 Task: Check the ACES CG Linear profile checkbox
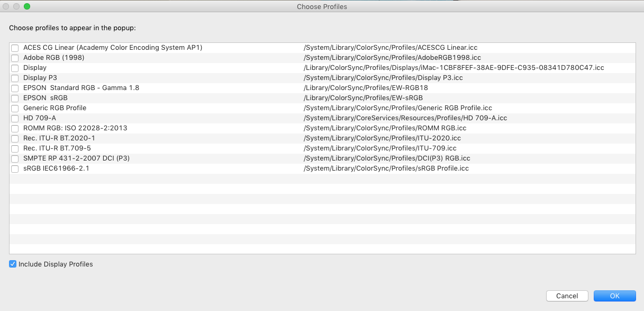tap(15, 48)
